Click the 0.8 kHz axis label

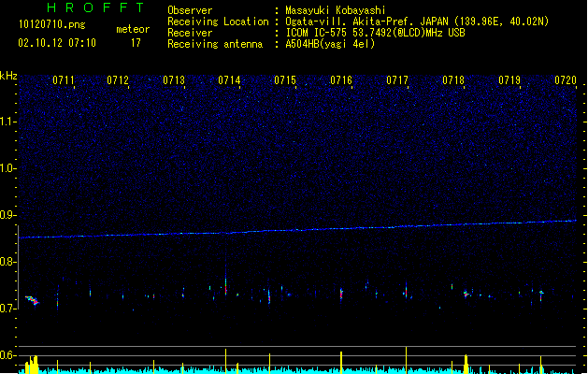tap(8, 262)
